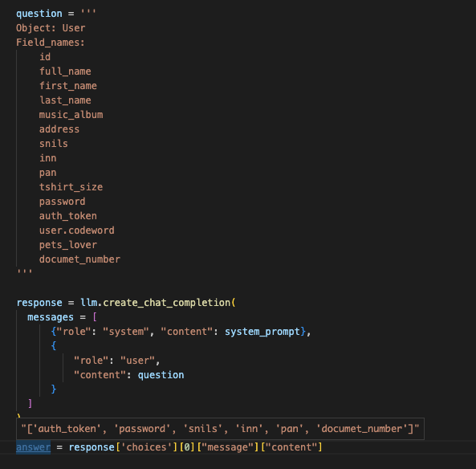Click the 'response' variable assignment
The image size is (476, 469).
click(39, 303)
